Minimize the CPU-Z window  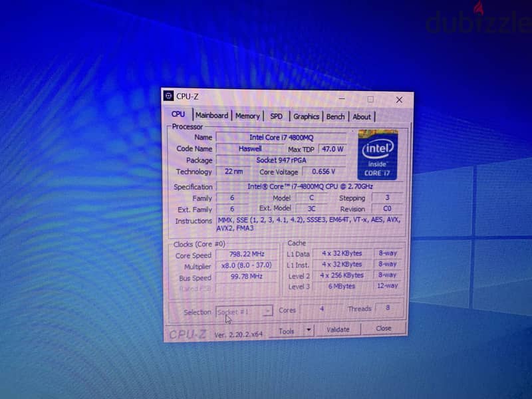[342, 98]
